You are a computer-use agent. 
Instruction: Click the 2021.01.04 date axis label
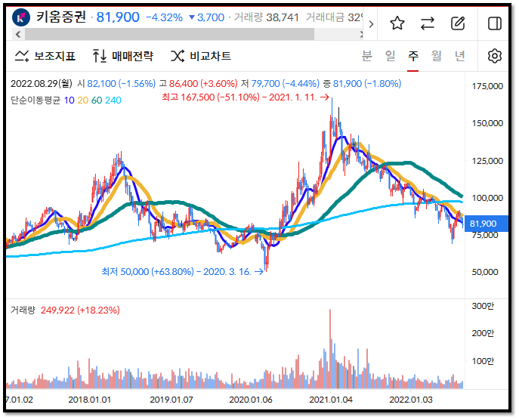[331, 400]
